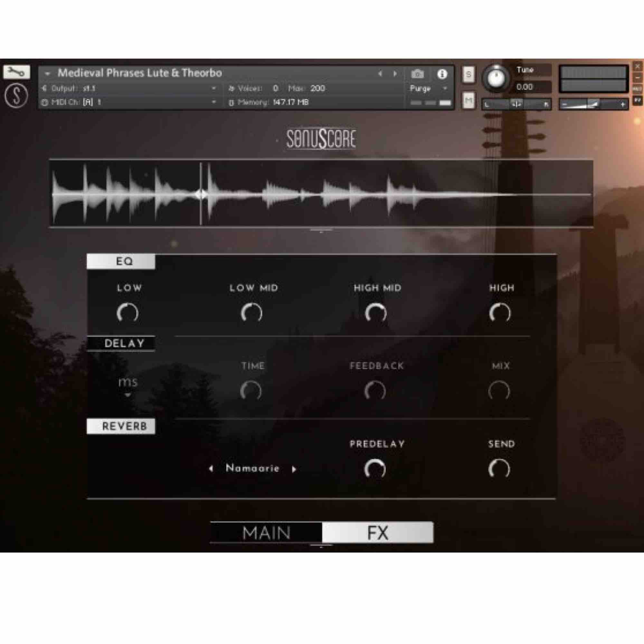Click the reverb SEND knob
The image size is (644, 644).
499,469
